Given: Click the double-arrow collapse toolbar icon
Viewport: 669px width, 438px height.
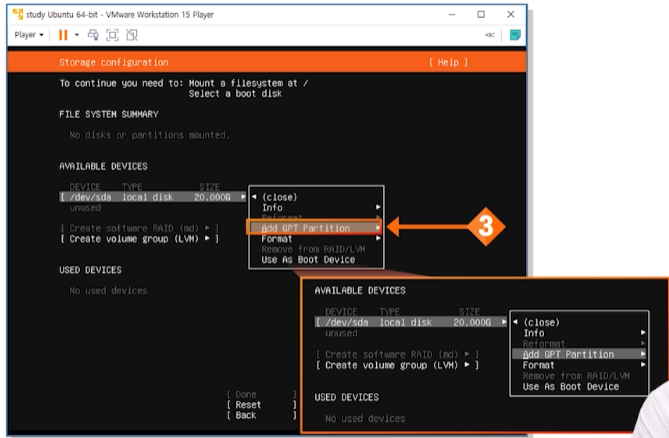Looking at the screenshot, I should pos(490,35).
